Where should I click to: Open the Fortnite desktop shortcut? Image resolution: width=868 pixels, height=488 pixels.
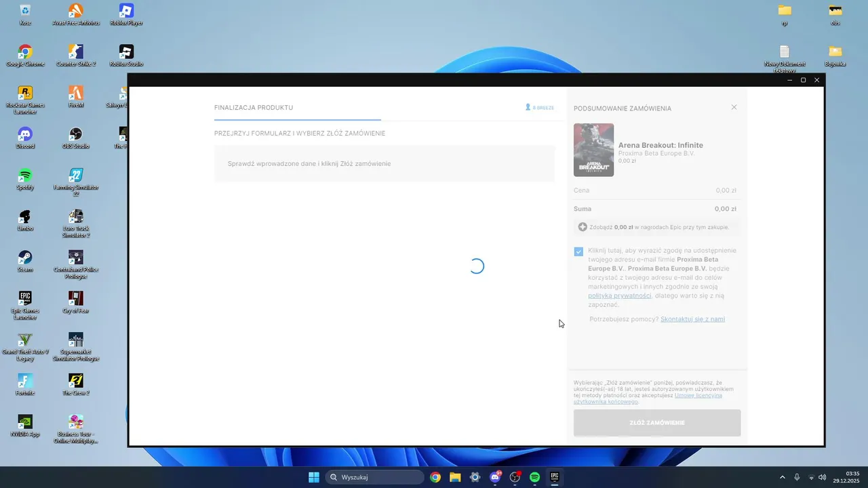25,385
